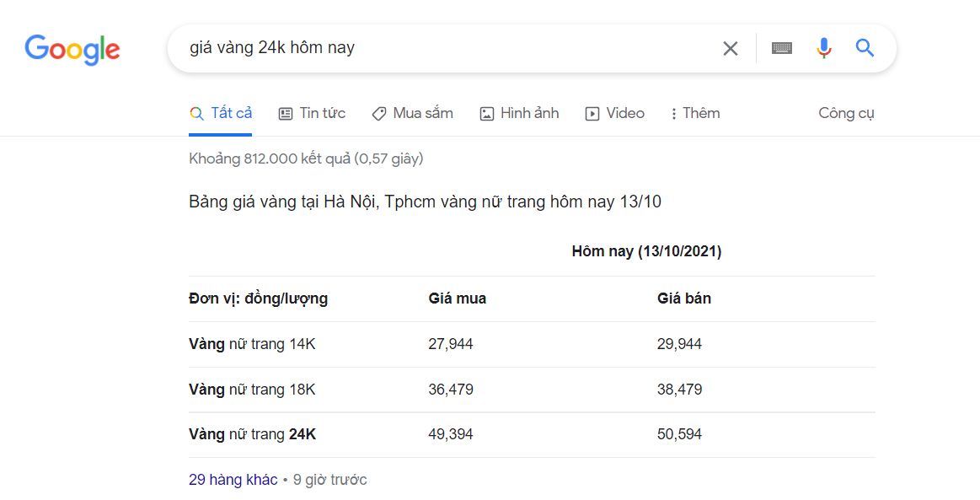Open the Công cụ search tools

point(846,113)
